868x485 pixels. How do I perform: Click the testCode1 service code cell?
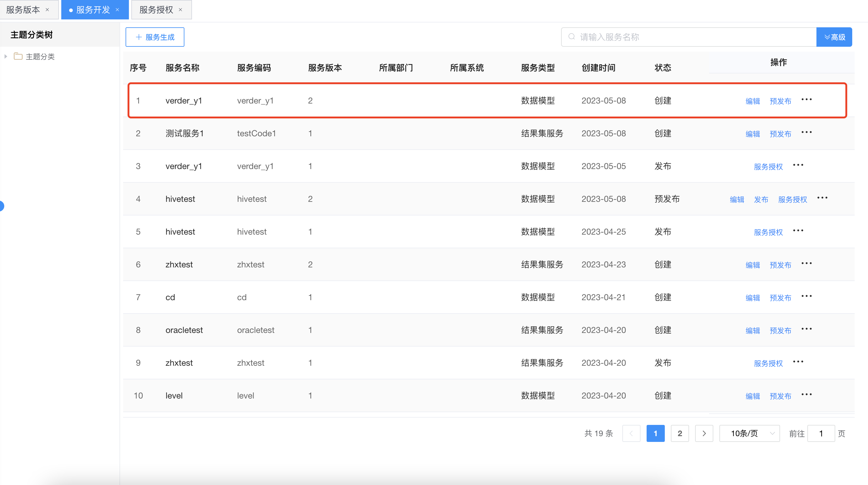(x=256, y=133)
